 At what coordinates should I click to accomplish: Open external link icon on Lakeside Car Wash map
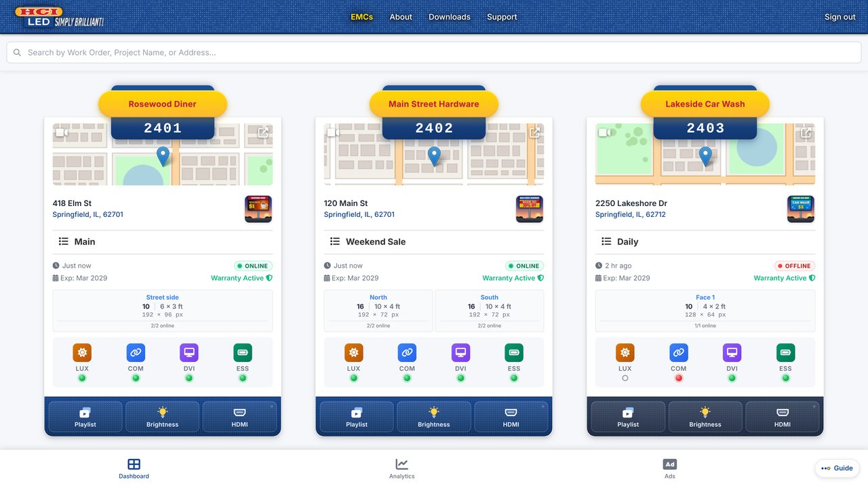(x=806, y=133)
